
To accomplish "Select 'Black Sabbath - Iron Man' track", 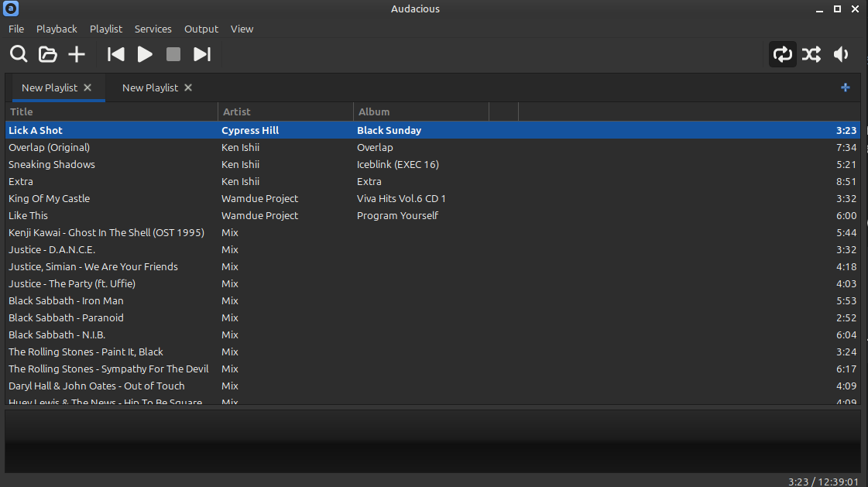I will [66, 301].
